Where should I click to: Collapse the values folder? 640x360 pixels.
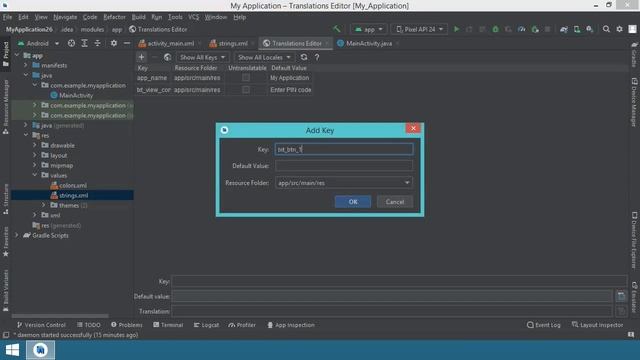[35, 175]
